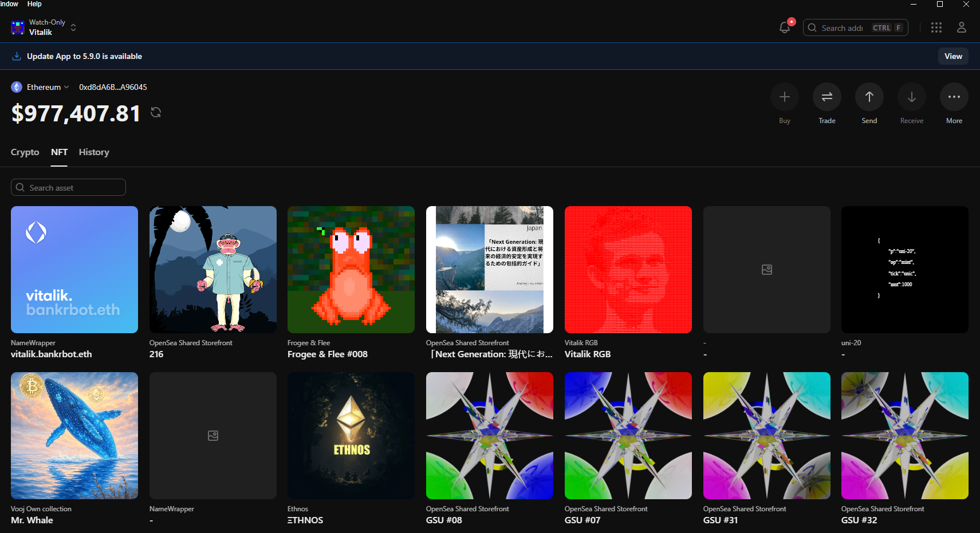The height and width of the screenshot is (533, 980).
Task: Click the Buy plus icon
Action: click(x=785, y=97)
